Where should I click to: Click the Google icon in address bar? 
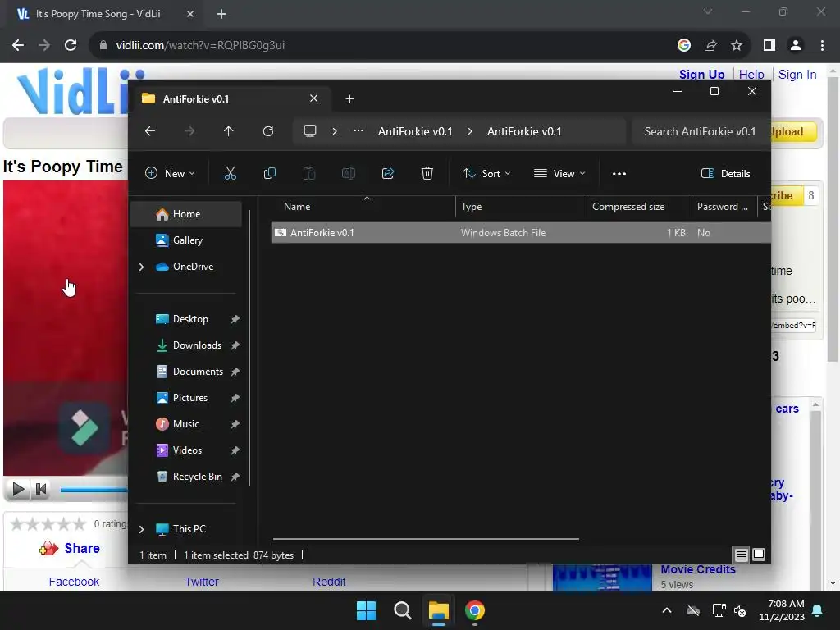pyautogui.click(x=683, y=46)
